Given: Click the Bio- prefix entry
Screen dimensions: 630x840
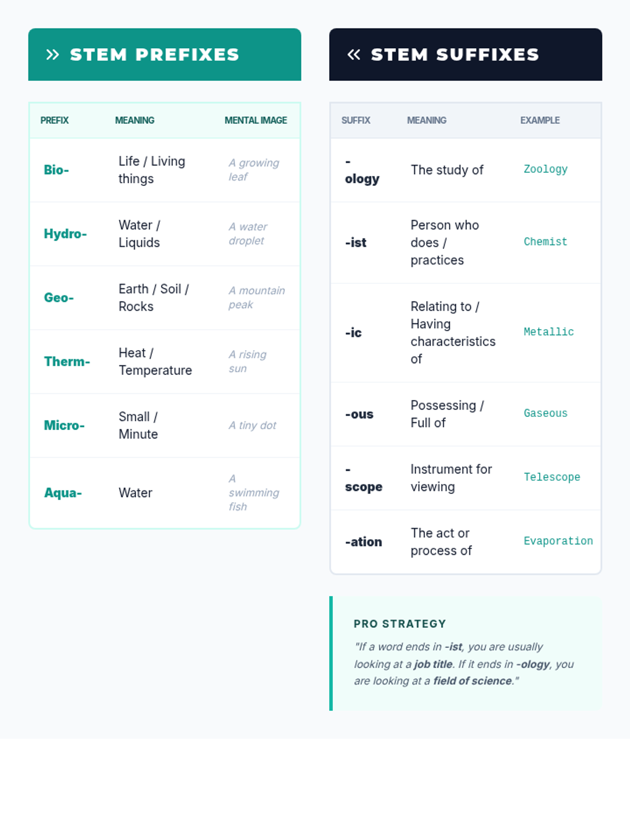Looking at the screenshot, I should pyautogui.click(x=56, y=170).
